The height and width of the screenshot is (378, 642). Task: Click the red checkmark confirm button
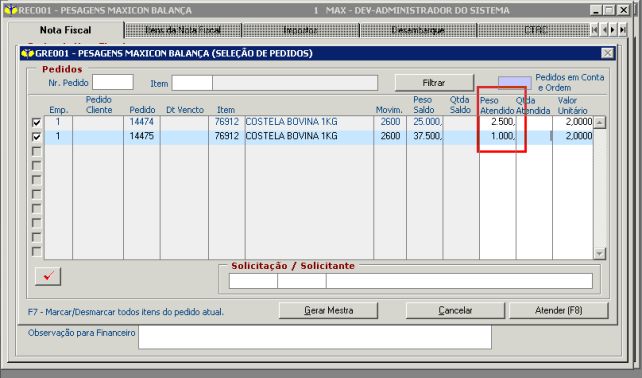tap(48, 276)
